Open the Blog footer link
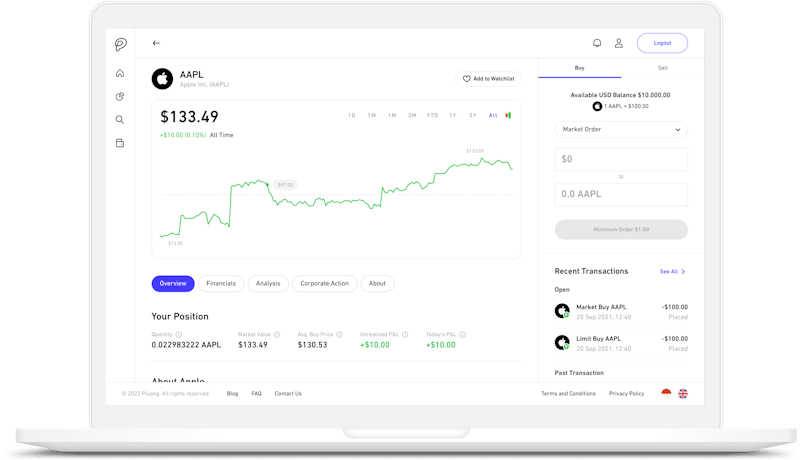The width and height of the screenshot is (800, 460). (232, 394)
